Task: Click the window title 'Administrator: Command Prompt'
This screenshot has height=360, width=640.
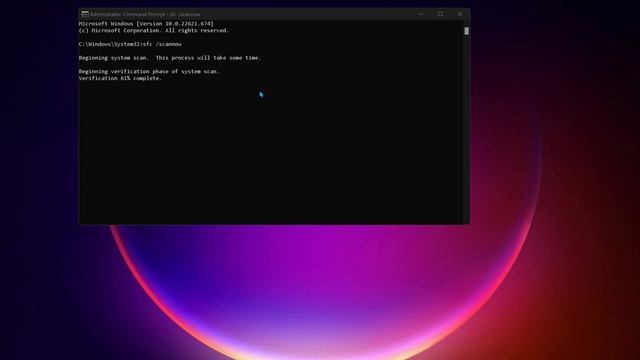Action: tap(145, 14)
